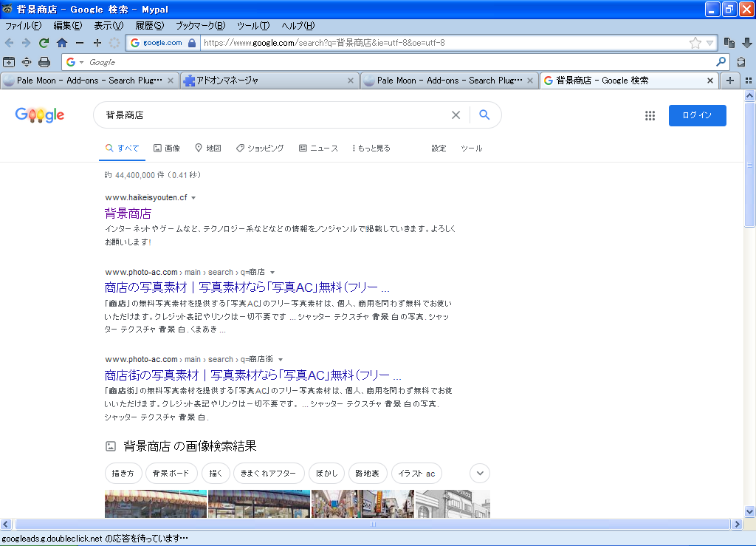Open the tab groups grid icon

[749, 81]
